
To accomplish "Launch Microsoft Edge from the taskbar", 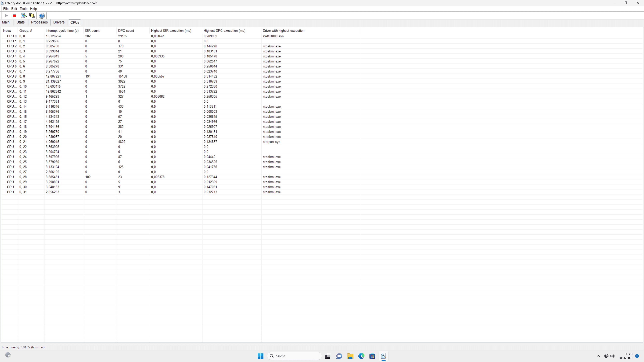I will point(361,356).
